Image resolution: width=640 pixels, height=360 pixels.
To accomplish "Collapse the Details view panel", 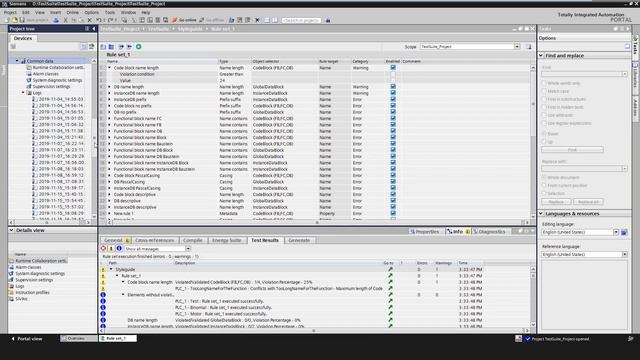I will [x=11, y=230].
